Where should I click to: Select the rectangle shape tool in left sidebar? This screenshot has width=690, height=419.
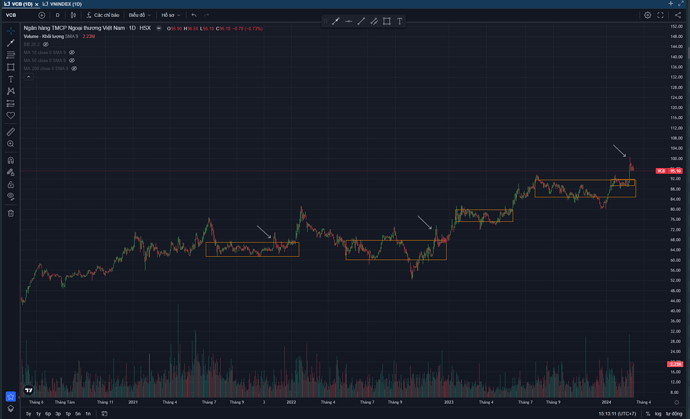click(x=11, y=67)
